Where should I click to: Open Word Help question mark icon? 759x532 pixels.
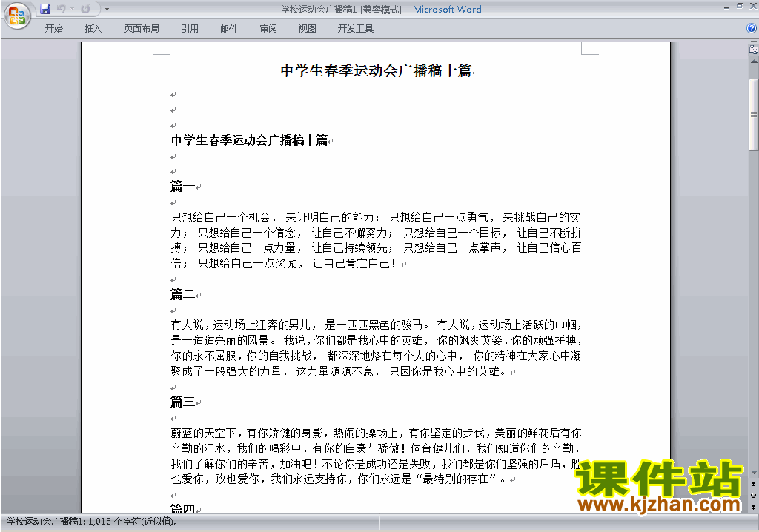pyautogui.click(x=752, y=29)
